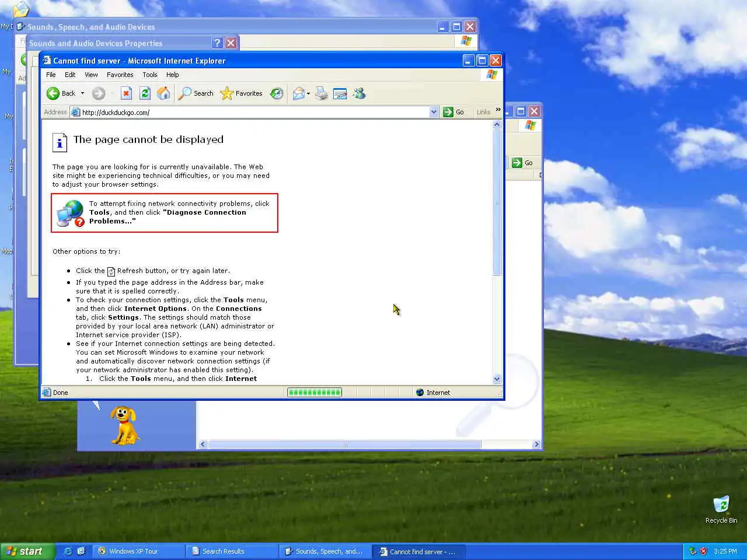This screenshot has width=747, height=560.
Task: Click 'The page cannot be displayed' heading
Action: pyautogui.click(x=148, y=139)
